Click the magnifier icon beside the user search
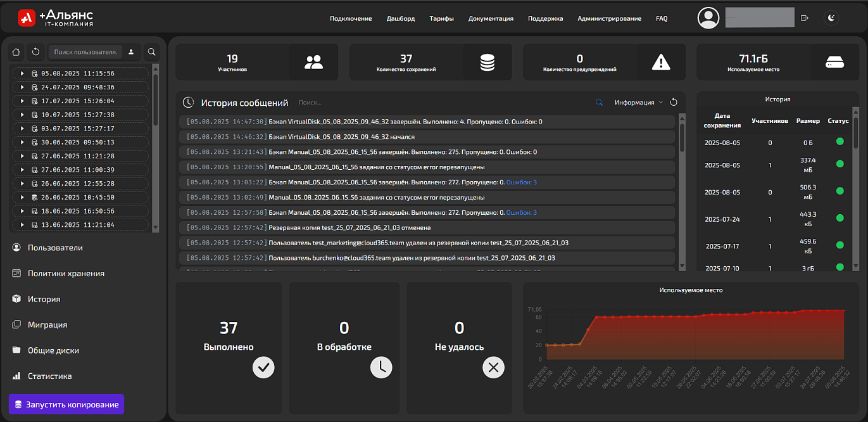868x422 pixels. pyautogui.click(x=152, y=52)
